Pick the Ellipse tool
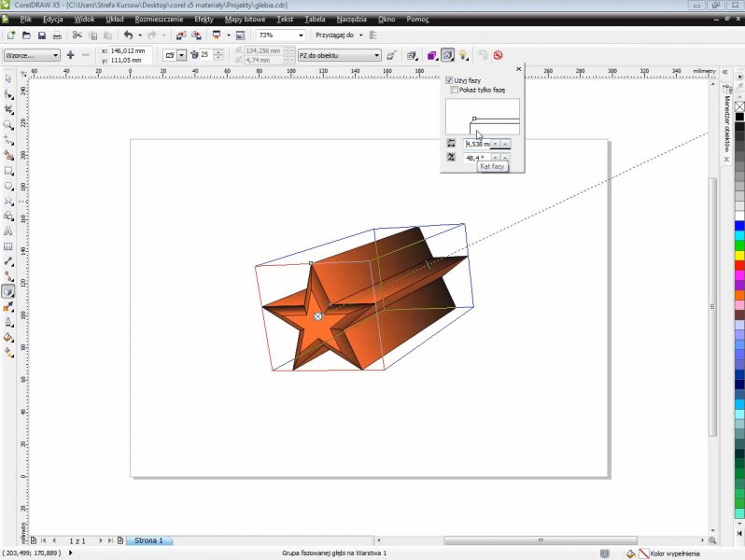 coord(8,185)
